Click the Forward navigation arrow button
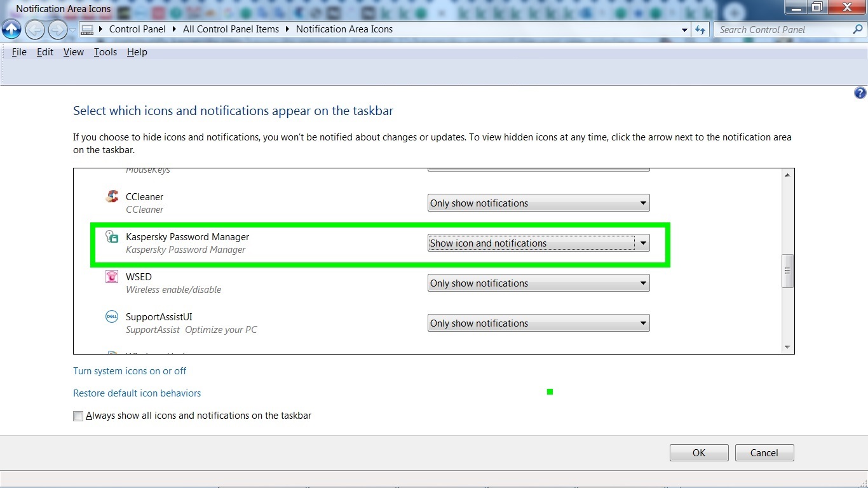Image resolution: width=868 pixels, height=488 pixels. point(58,29)
